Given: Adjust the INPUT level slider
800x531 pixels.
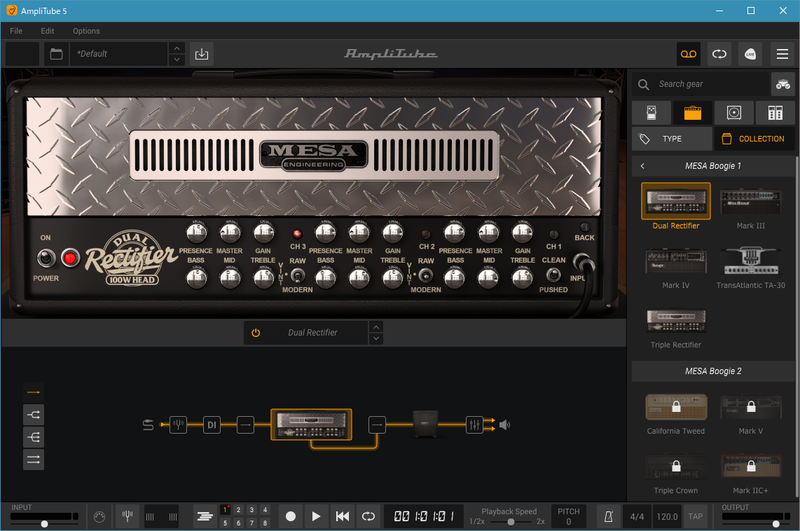Looking at the screenshot, I should pyautogui.click(x=44, y=524).
